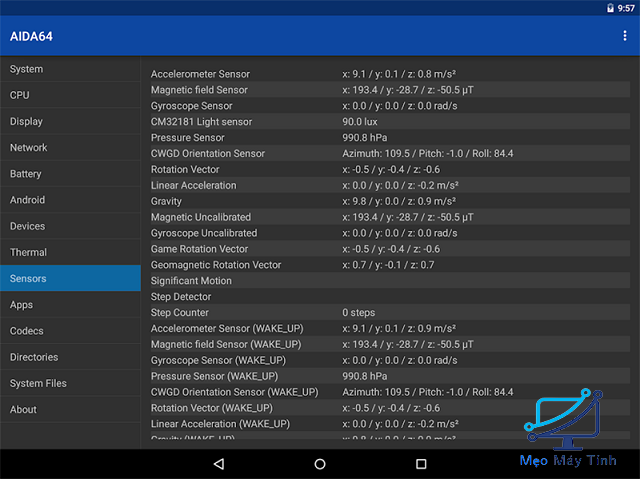
Task: Select the Game Rotation Vector row
Action: pyautogui.click(x=390, y=249)
